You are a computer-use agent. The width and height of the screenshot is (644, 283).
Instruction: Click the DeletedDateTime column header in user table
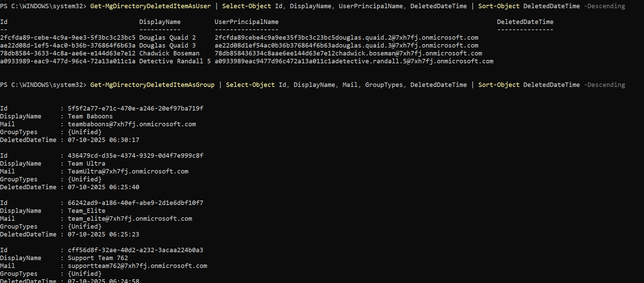coord(525,22)
